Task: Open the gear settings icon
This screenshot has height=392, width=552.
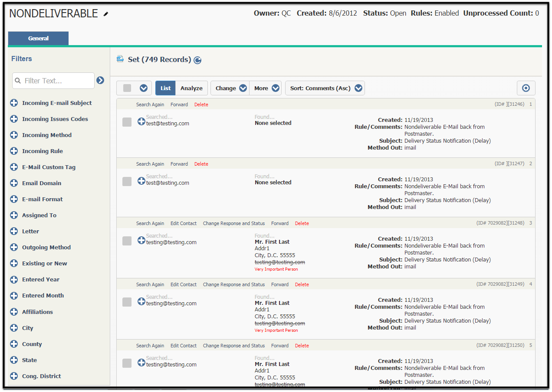Action: tap(526, 88)
